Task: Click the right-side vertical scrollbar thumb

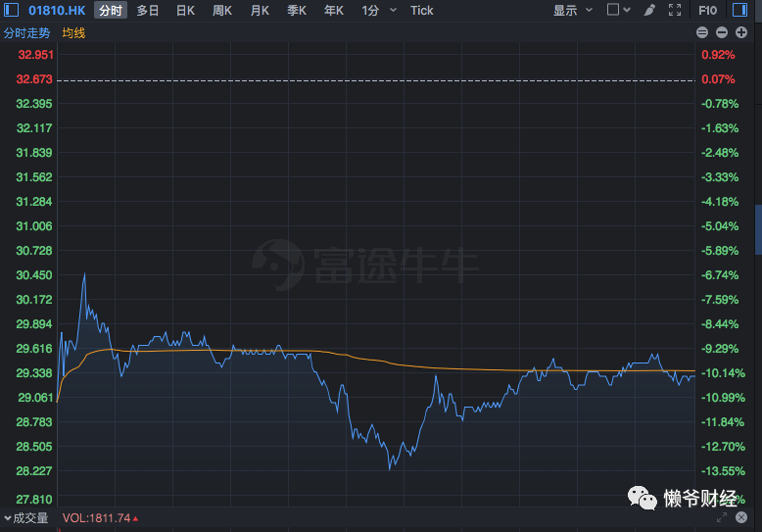Action: click(x=758, y=229)
